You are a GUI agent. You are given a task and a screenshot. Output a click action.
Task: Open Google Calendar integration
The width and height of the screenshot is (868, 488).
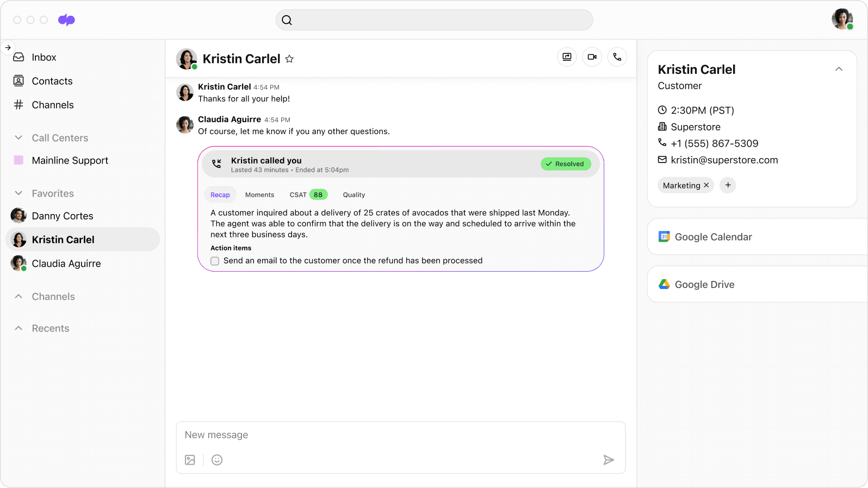(x=712, y=237)
